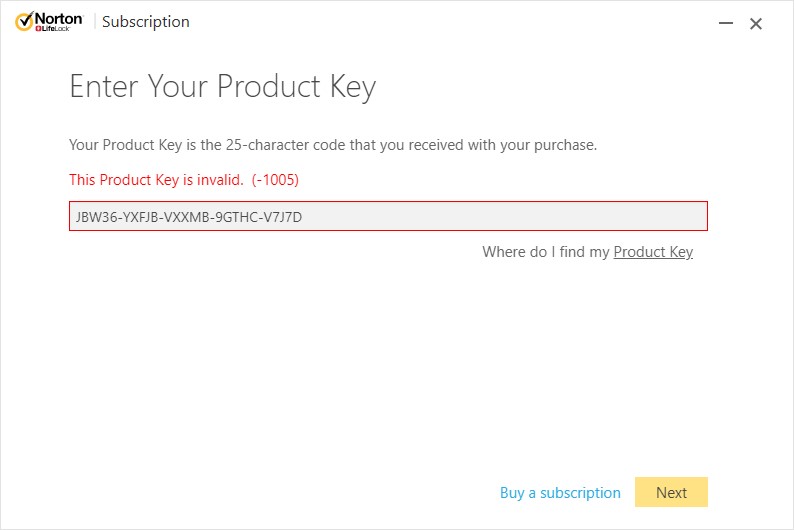Click the Norton yellow checkmark logo icon
794x530 pixels.
pos(24,21)
